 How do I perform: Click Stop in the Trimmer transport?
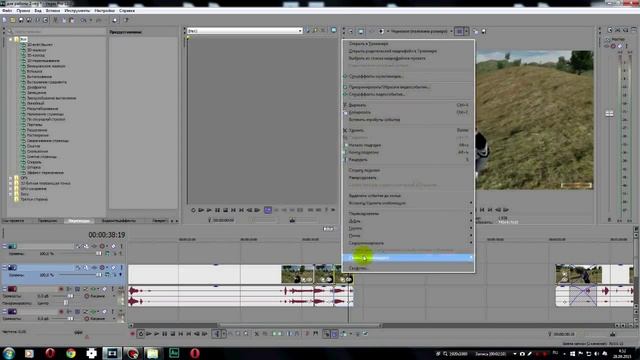pos(225,210)
